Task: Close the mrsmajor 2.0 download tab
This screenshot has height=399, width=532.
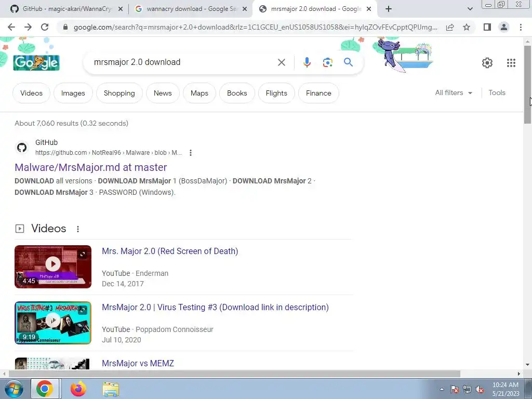Action: pyautogui.click(x=369, y=9)
